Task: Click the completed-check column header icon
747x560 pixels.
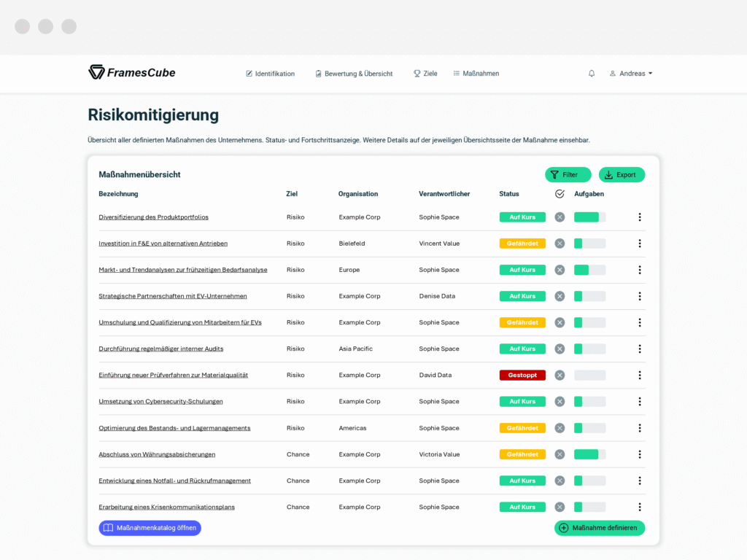Action: tap(560, 194)
